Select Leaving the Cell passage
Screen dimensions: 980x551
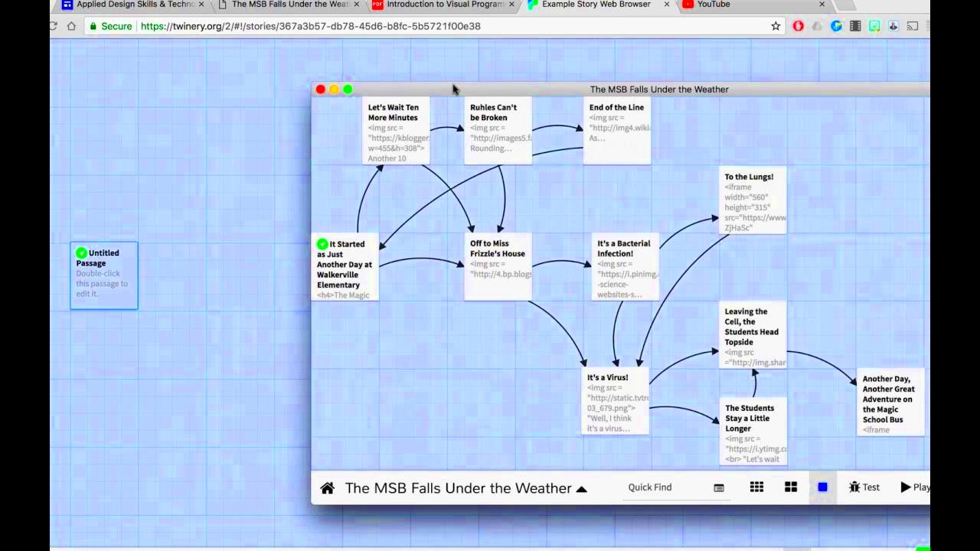pyautogui.click(x=753, y=334)
